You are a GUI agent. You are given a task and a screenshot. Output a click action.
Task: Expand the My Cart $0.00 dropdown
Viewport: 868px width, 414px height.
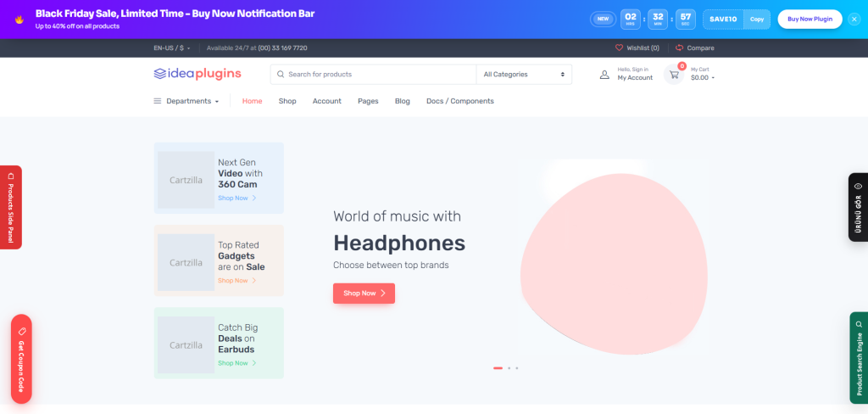pos(703,75)
